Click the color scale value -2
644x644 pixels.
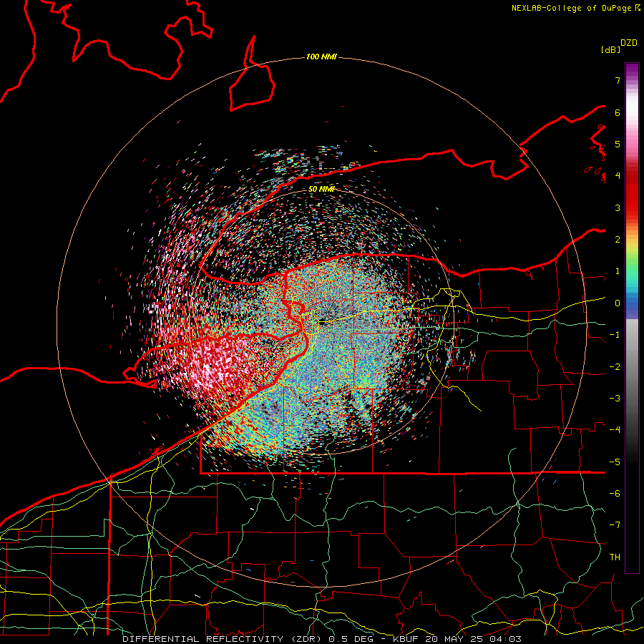click(615, 367)
